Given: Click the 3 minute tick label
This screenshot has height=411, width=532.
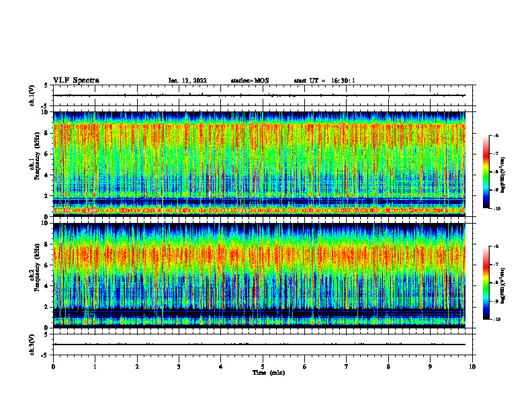Looking at the screenshot, I should 179,367.
